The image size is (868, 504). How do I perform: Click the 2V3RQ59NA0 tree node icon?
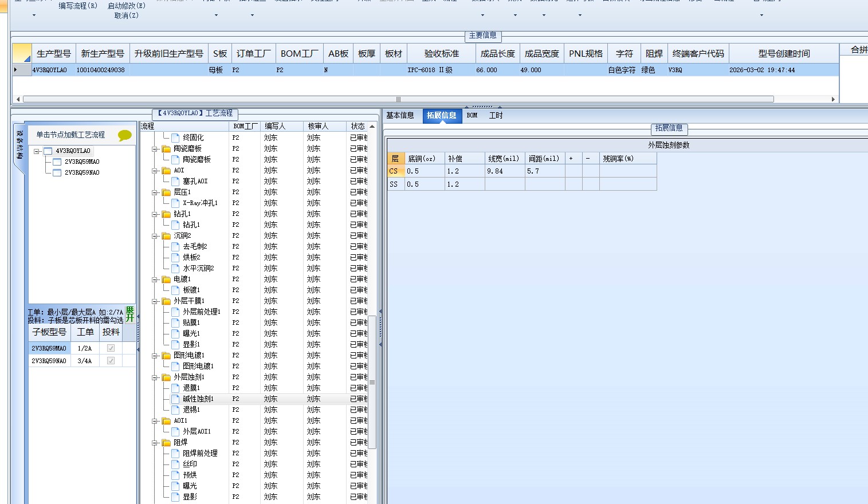click(57, 172)
